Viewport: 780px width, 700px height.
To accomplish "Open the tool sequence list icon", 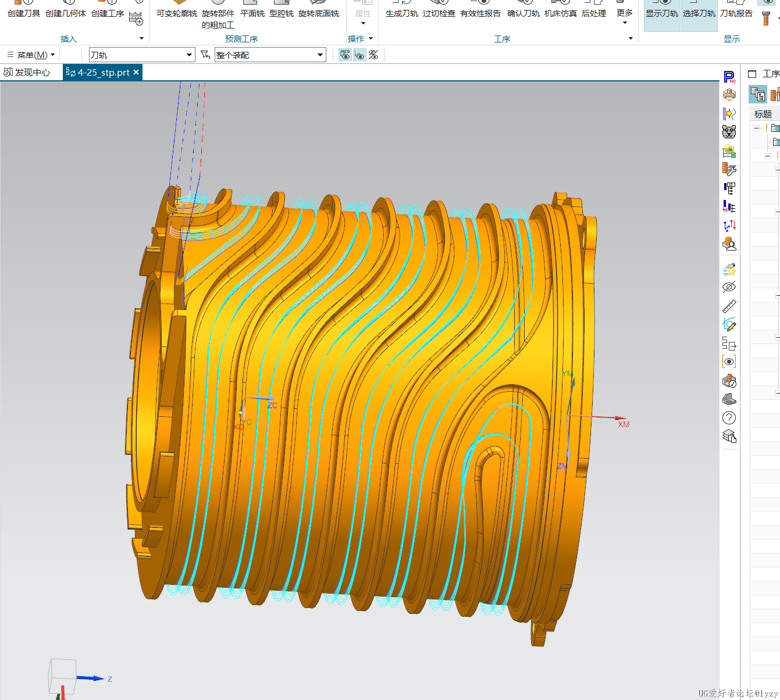I will pyautogui.click(x=729, y=206).
